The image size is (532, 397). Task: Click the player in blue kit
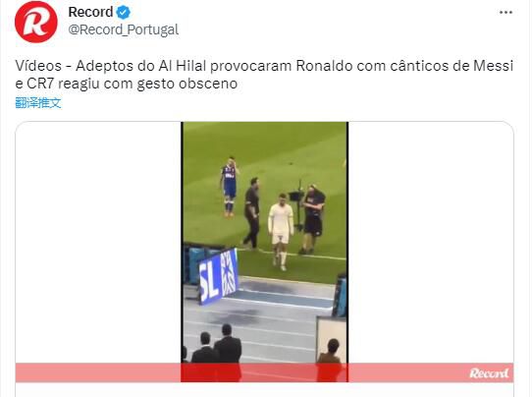coord(230,187)
